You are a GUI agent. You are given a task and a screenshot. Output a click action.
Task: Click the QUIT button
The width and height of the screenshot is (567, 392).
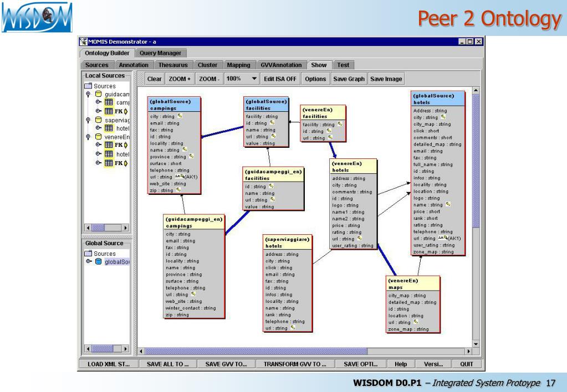coord(467,364)
